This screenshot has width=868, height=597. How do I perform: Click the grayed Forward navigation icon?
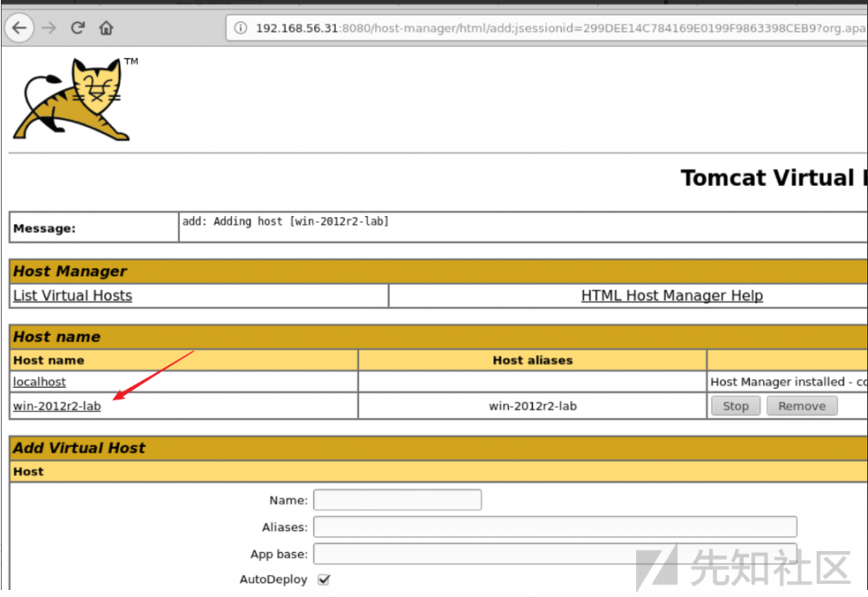[49, 27]
